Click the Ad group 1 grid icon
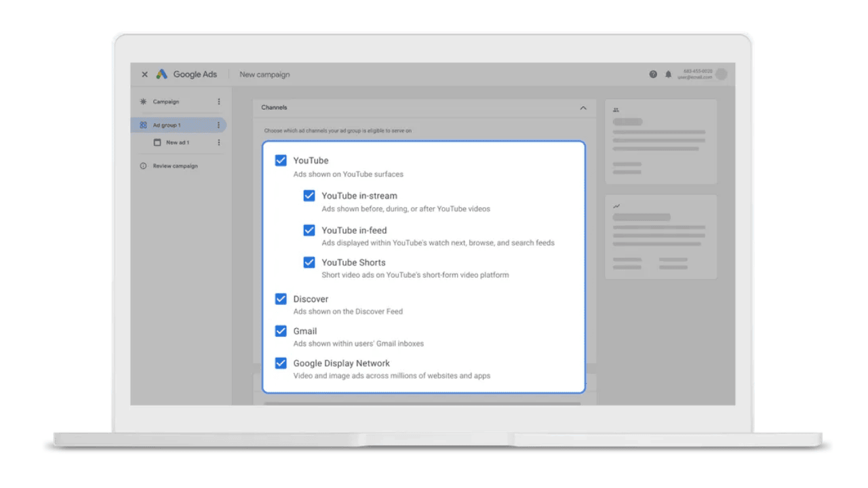The image size is (868, 488). (x=143, y=125)
